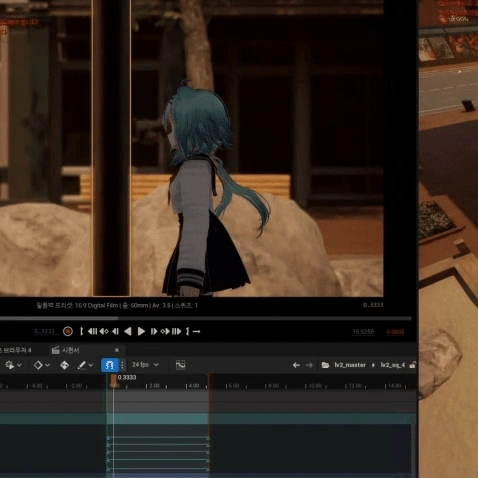Step one frame forward

click(154, 331)
